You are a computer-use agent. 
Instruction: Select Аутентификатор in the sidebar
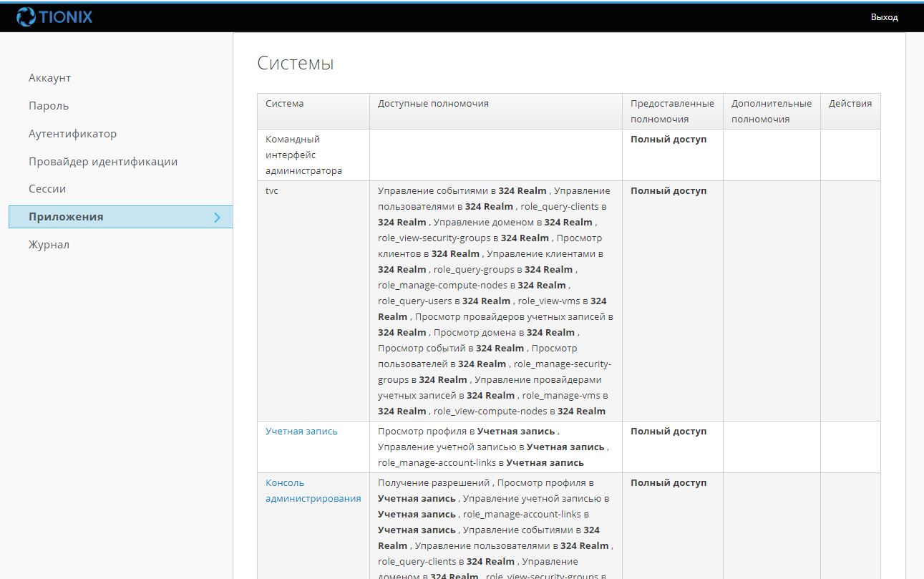point(72,134)
